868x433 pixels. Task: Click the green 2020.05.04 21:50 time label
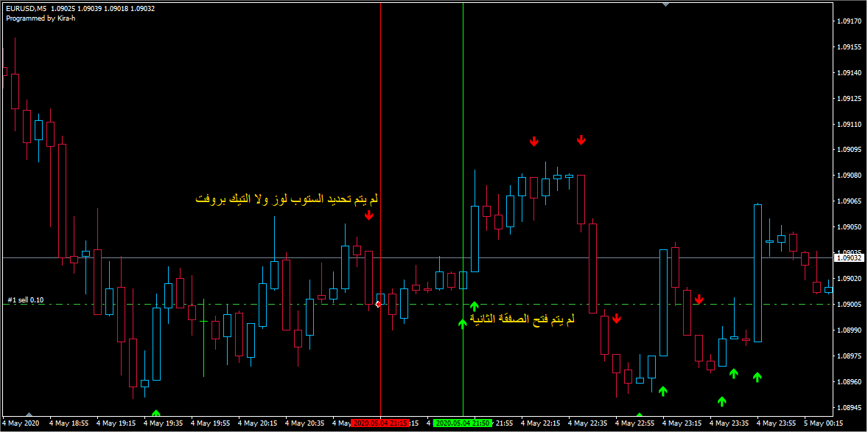coord(462,423)
